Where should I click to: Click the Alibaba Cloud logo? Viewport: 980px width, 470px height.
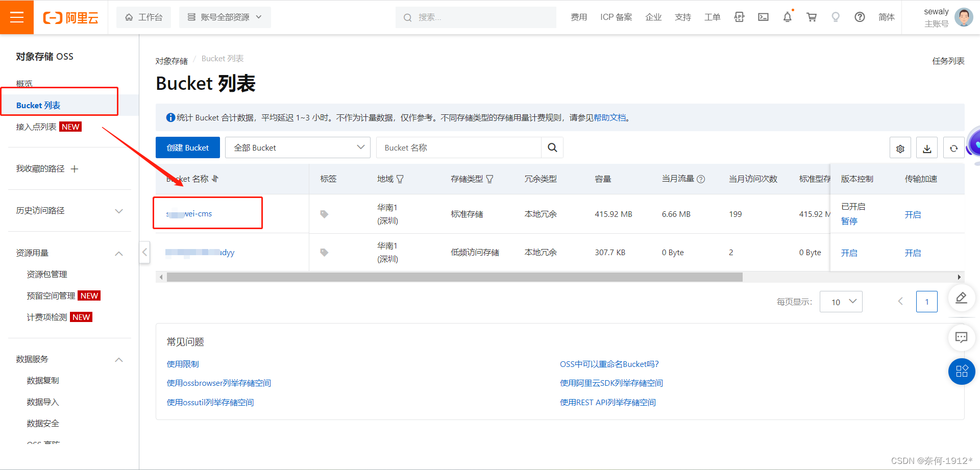[x=71, y=18]
